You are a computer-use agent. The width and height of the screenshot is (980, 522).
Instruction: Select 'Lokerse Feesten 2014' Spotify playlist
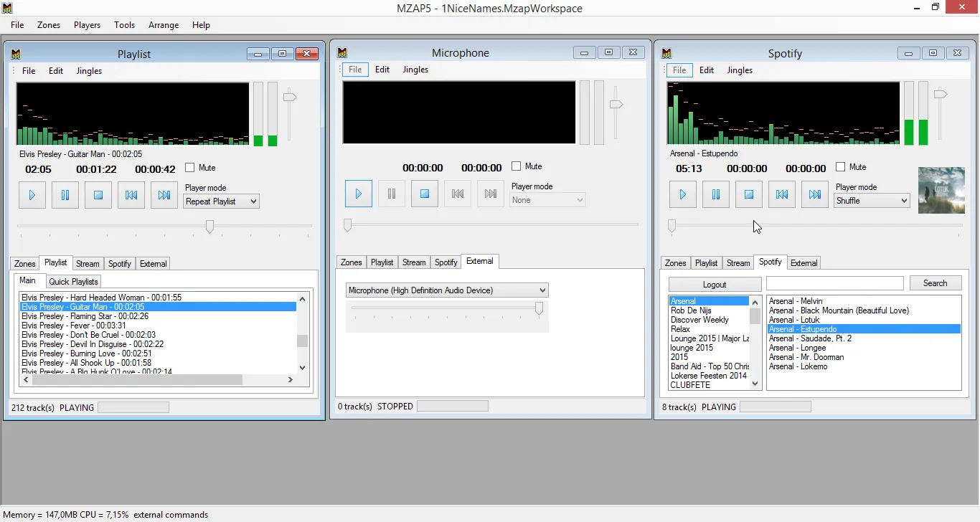(x=710, y=376)
